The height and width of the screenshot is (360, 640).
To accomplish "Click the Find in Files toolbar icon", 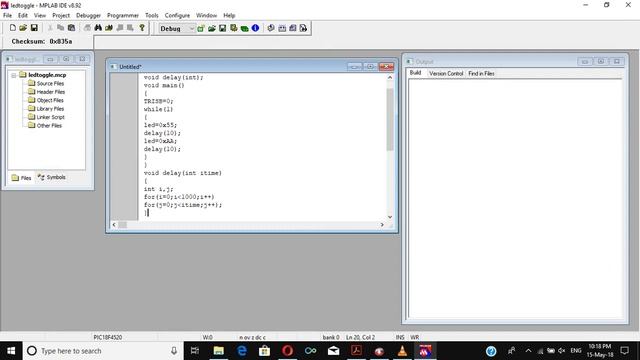I will coord(109,28).
